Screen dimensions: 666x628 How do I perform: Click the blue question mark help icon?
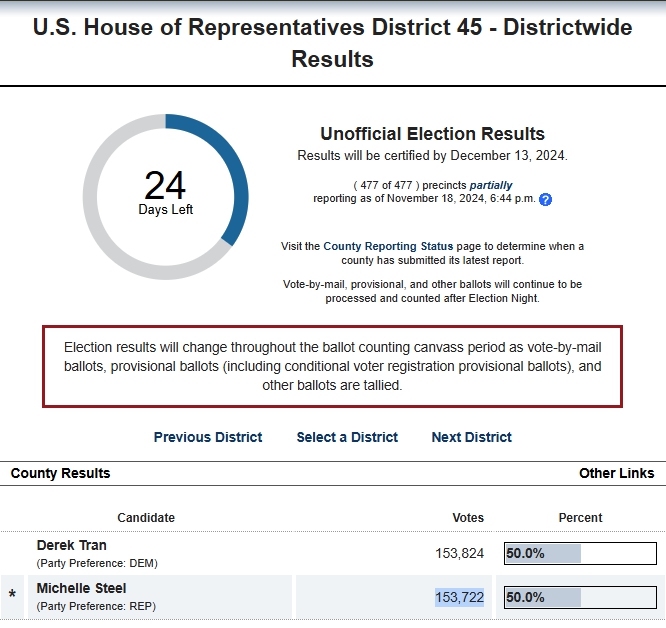point(545,199)
